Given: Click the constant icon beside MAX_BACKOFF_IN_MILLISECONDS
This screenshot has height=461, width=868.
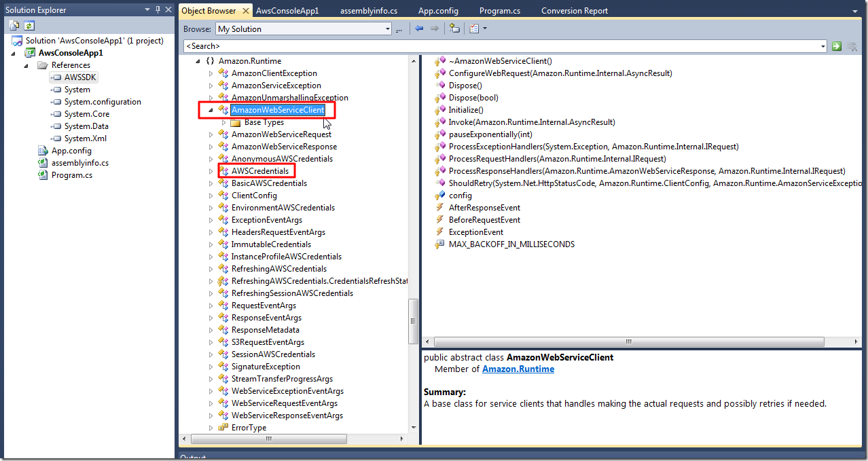Looking at the screenshot, I should pyautogui.click(x=440, y=244).
